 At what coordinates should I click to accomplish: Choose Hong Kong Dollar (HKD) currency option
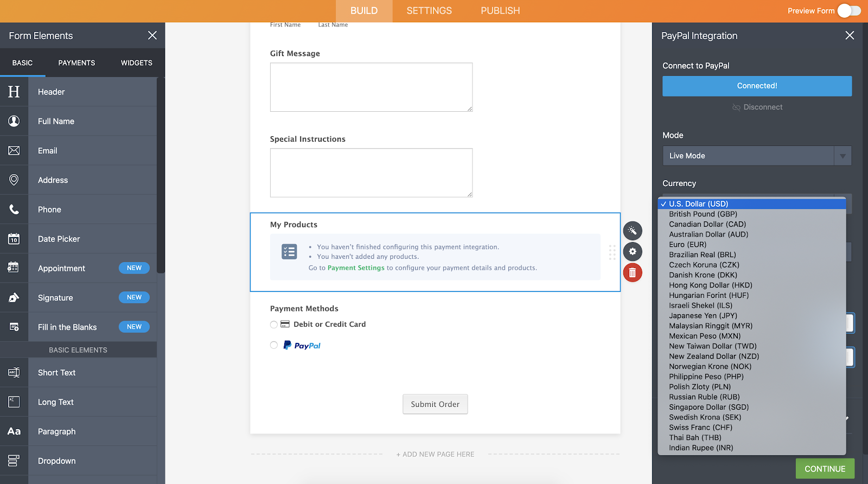752,285
